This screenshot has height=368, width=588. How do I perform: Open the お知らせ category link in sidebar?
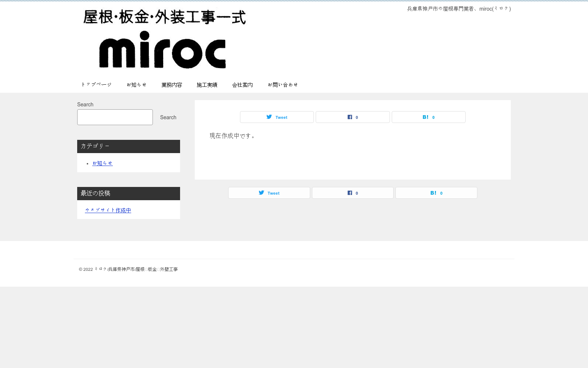click(103, 163)
